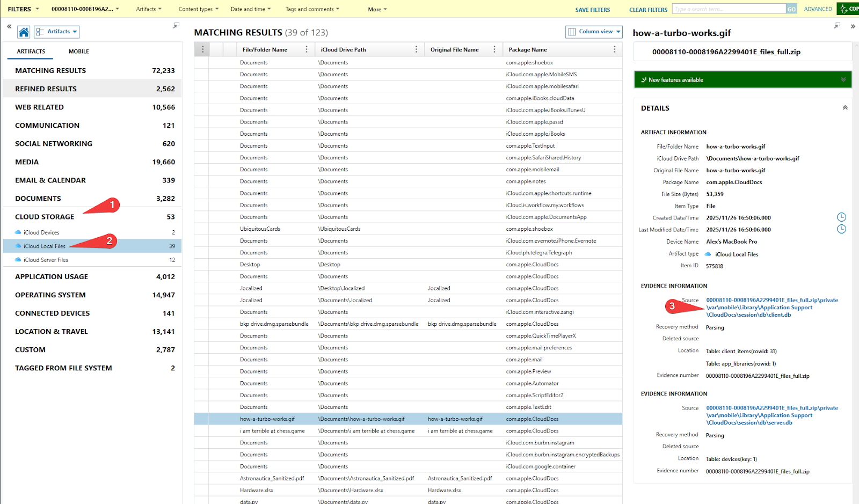Viewport: 859px width, 504px height.
Task: Pin the details panel
Action: coord(837,25)
